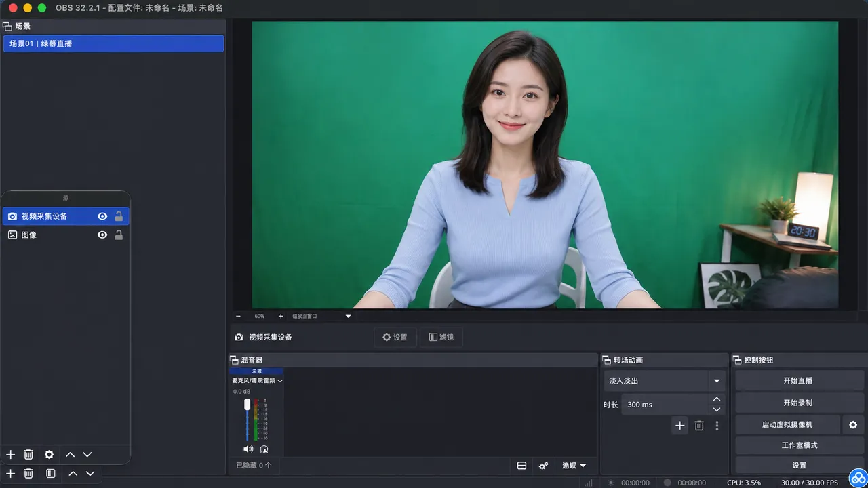The width and height of the screenshot is (868, 488).
Task: Open the 缩放至窗口 preview scaling dropdown
Action: coord(321,316)
